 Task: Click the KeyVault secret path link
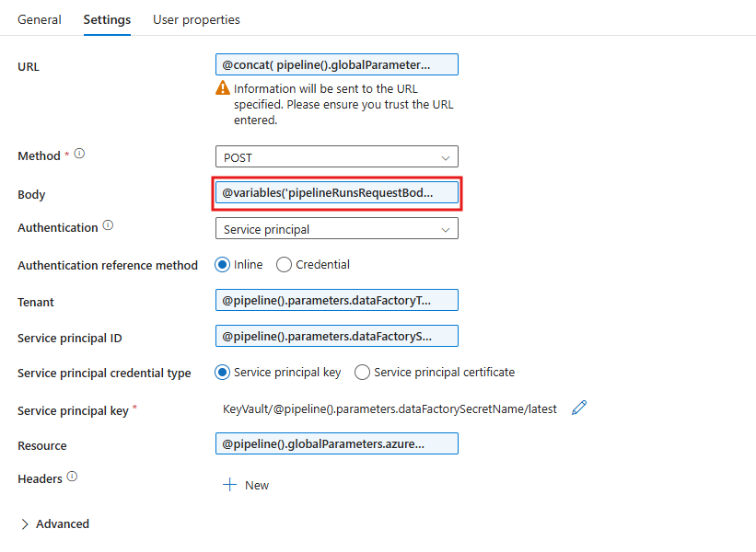pyautogui.click(x=391, y=408)
